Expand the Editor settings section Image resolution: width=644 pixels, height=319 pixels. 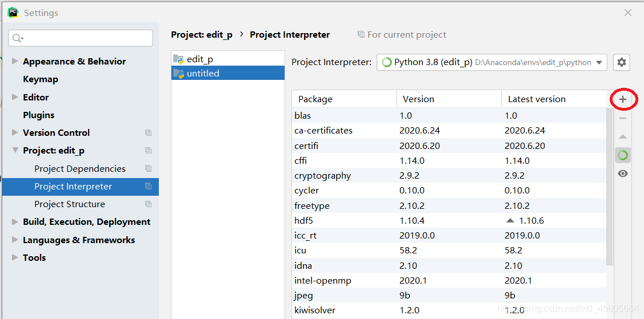coord(15,98)
